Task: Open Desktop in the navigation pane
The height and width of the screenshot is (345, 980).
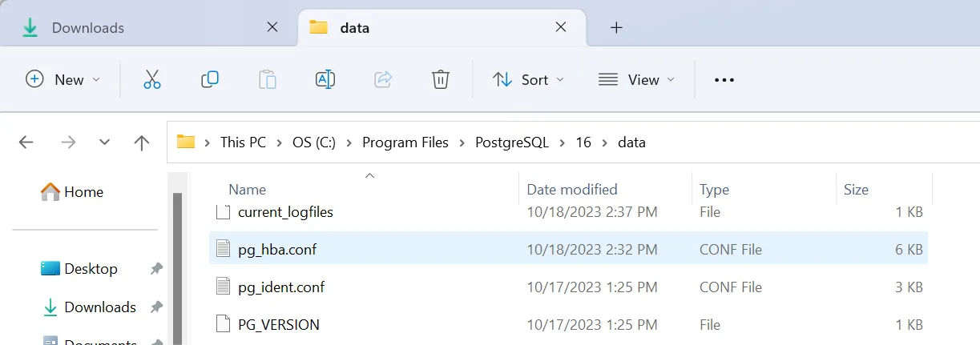Action: click(91, 269)
